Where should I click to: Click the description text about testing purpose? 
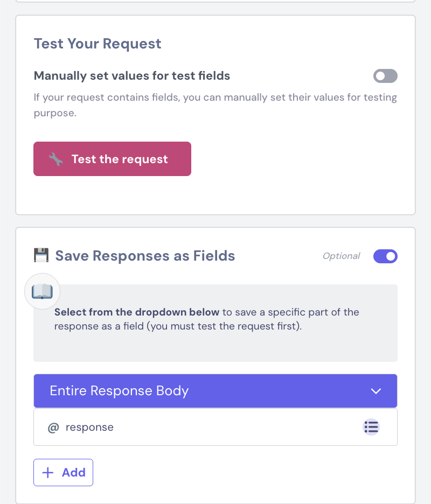215,106
